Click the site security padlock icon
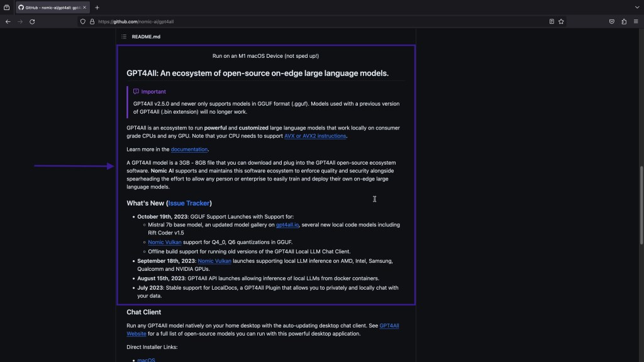The width and height of the screenshot is (644, 362). click(92, 21)
